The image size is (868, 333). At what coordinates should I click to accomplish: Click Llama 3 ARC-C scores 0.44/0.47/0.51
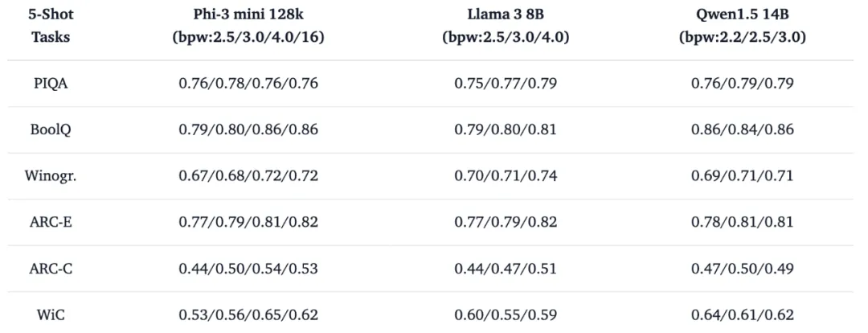(506, 268)
